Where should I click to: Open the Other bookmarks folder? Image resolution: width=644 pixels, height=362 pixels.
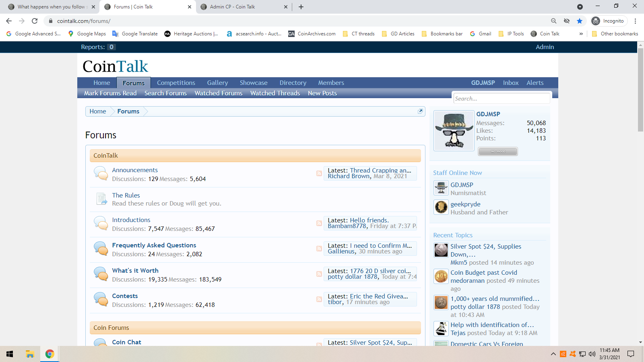coord(615,34)
